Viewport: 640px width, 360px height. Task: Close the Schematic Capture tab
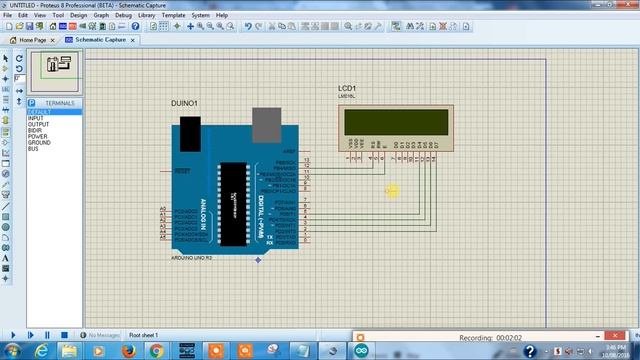[x=133, y=40]
